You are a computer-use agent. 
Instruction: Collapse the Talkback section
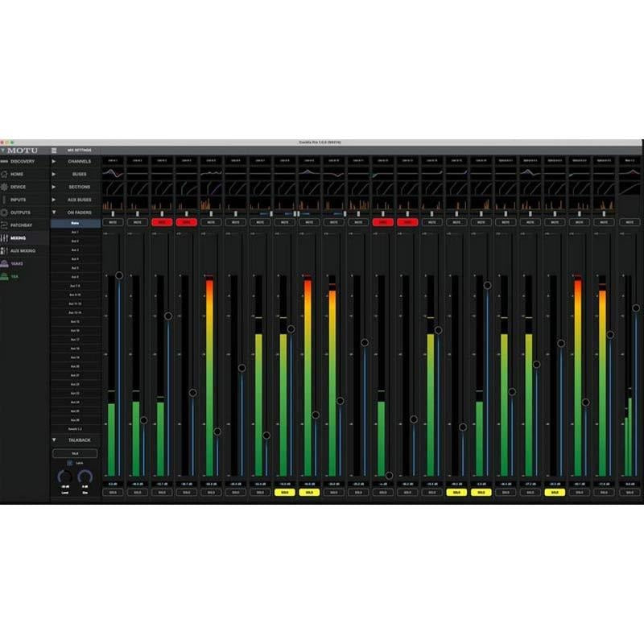[54, 440]
